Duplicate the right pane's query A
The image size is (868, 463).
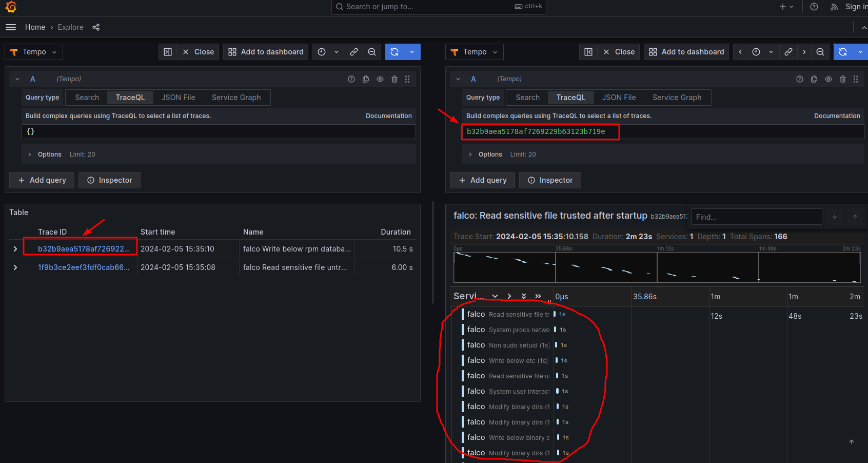pos(814,79)
